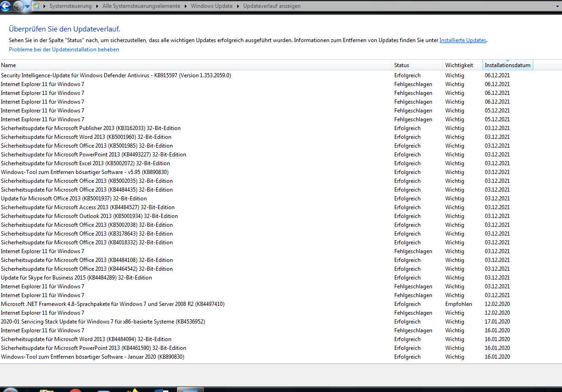Navigate to Alle Systemsteuerungselemente breadcrumb

[142, 6]
